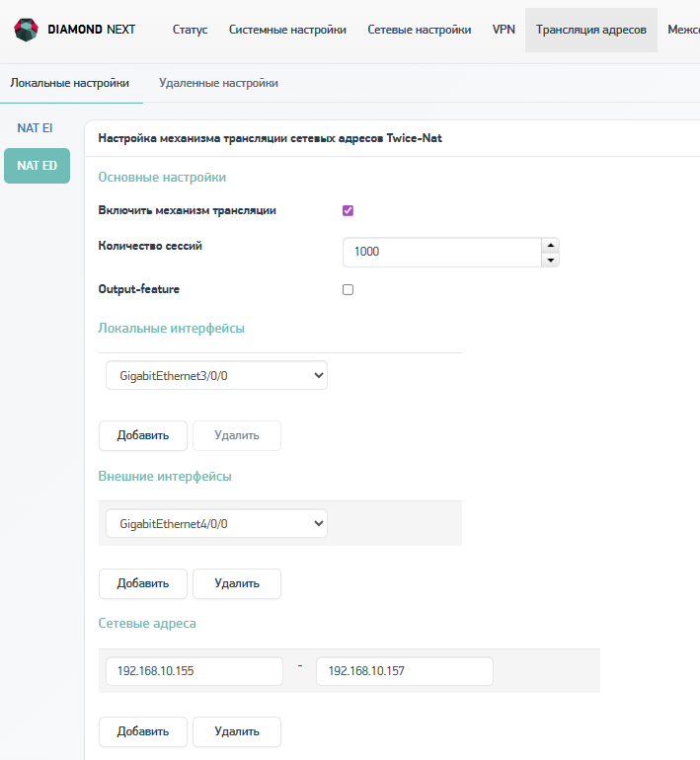Click the DIAMOND NEXT brand text

click(92, 30)
